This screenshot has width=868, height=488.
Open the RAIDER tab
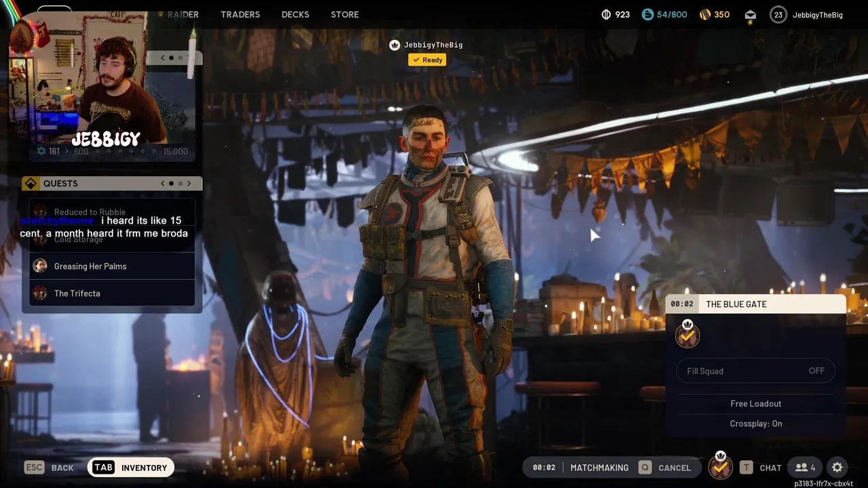(x=183, y=14)
